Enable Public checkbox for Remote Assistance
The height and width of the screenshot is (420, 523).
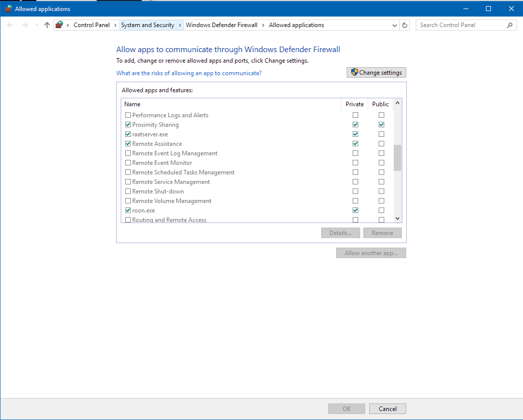click(381, 143)
